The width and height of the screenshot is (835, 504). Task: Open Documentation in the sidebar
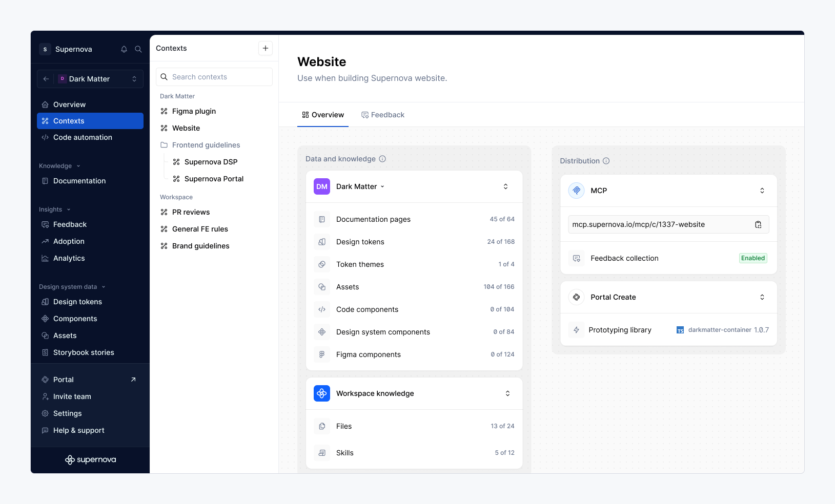coord(90,181)
